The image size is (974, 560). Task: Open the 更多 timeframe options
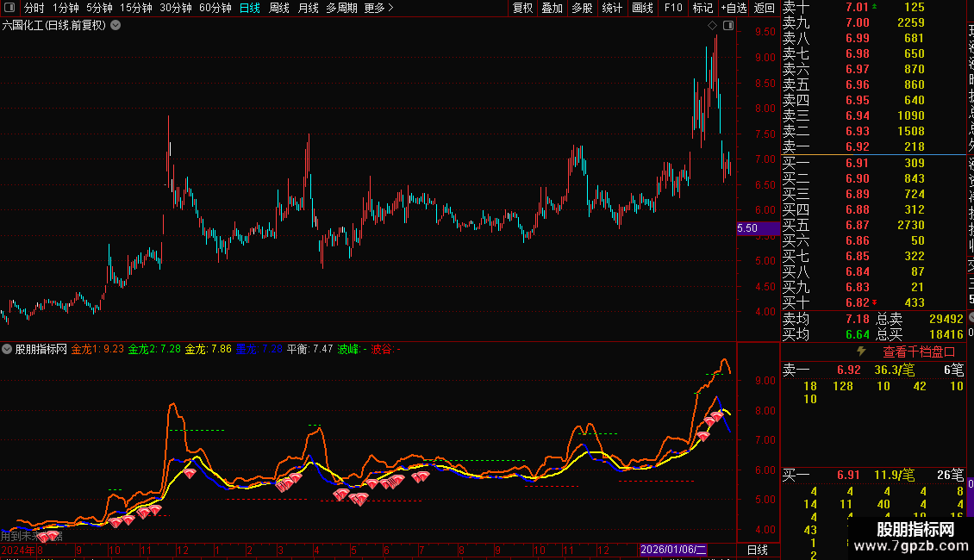click(x=378, y=8)
